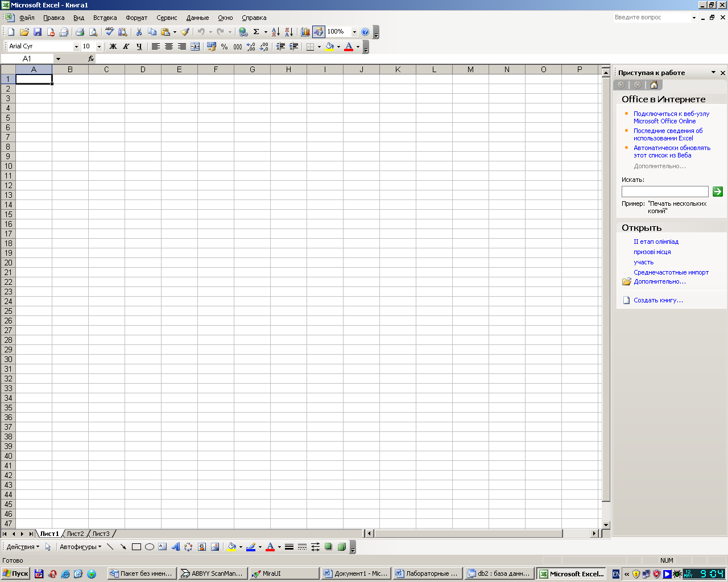Screen dimensions: 728x582
Task: Select the Oval shape tool
Action: point(149,547)
